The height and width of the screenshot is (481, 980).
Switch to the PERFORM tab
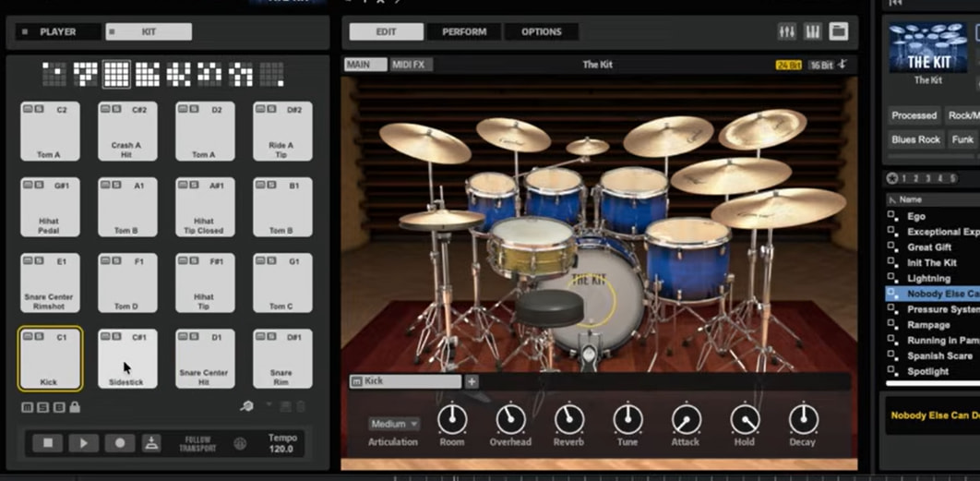point(464,31)
